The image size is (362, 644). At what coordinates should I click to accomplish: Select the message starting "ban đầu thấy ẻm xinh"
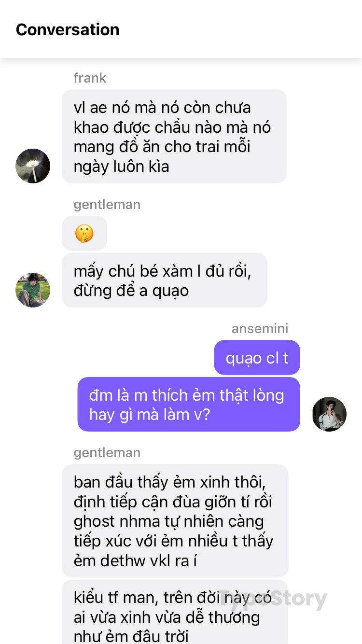coord(175,521)
